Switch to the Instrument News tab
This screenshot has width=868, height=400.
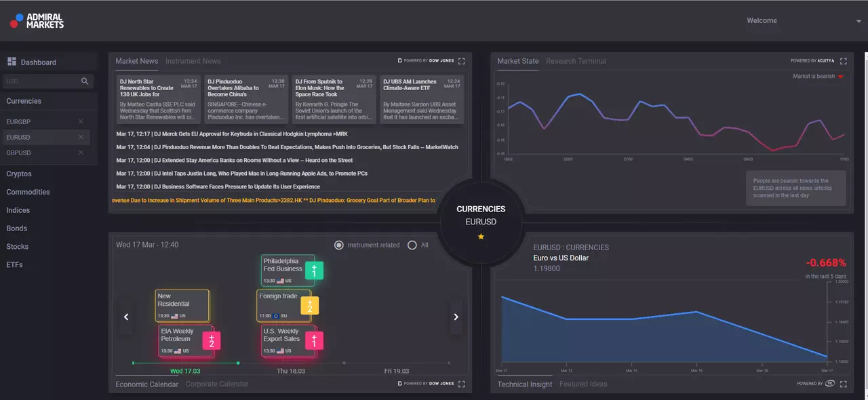pos(193,61)
